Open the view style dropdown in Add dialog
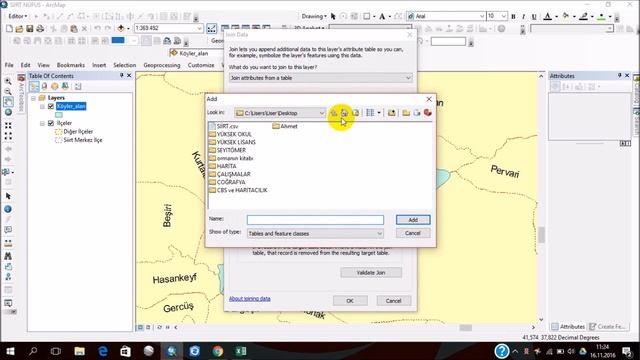 pos(379,113)
